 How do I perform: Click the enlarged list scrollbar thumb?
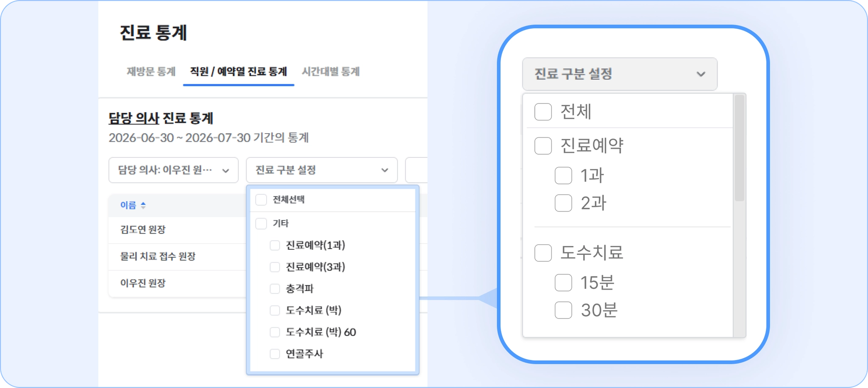pos(740,148)
